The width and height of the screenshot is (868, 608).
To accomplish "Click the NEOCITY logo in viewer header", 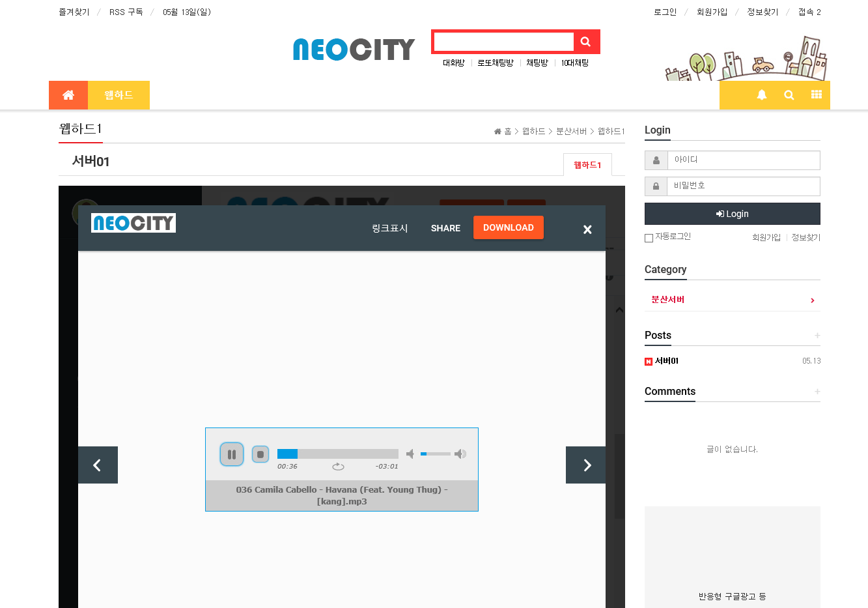I will [133, 223].
